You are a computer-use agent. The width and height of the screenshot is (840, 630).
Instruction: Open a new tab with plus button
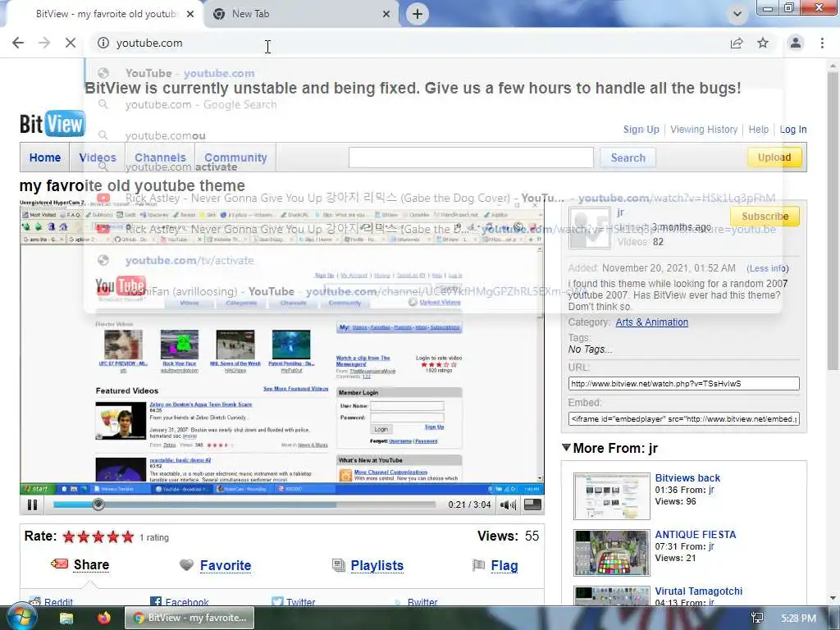tap(418, 14)
